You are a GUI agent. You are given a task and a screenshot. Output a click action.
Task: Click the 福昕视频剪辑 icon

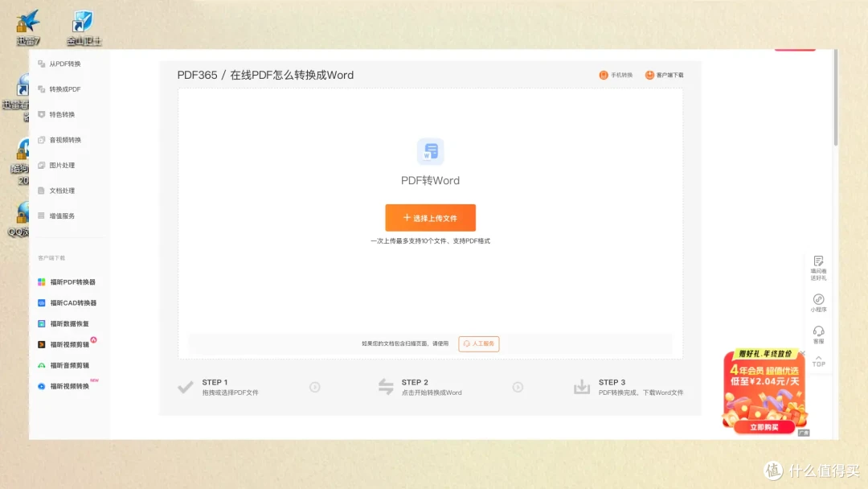[x=42, y=344]
